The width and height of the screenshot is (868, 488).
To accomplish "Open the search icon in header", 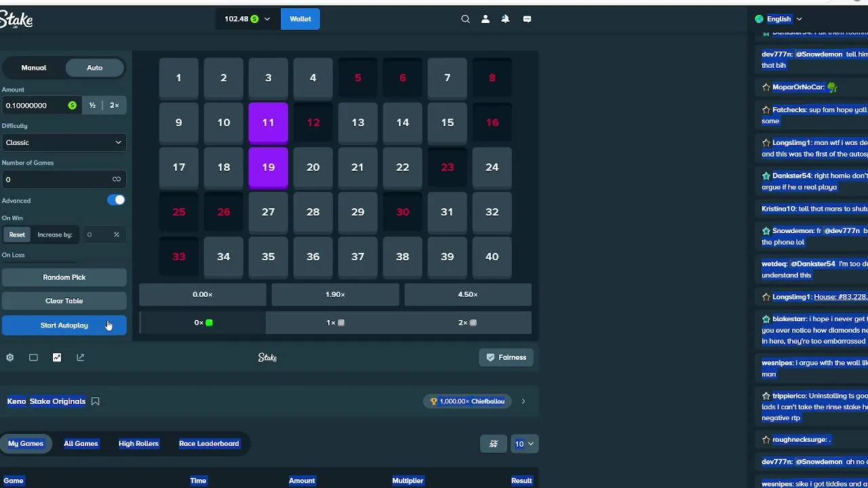I will (465, 19).
